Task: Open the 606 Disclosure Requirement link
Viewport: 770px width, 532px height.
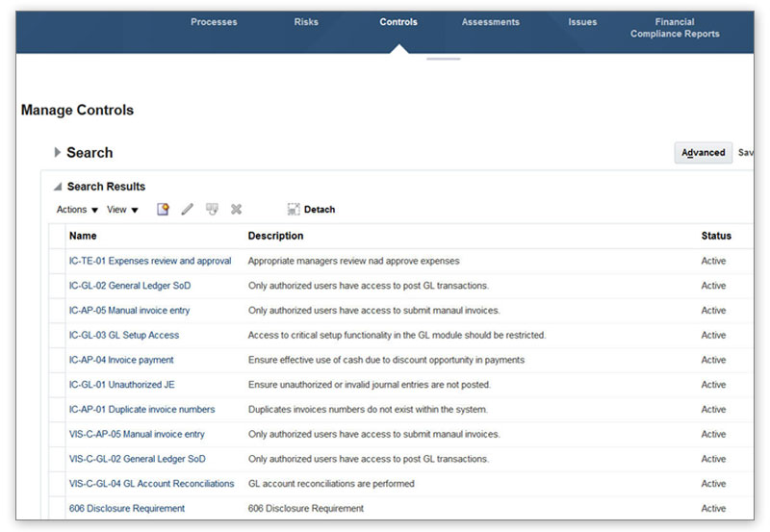Action: click(x=127, y=508)
